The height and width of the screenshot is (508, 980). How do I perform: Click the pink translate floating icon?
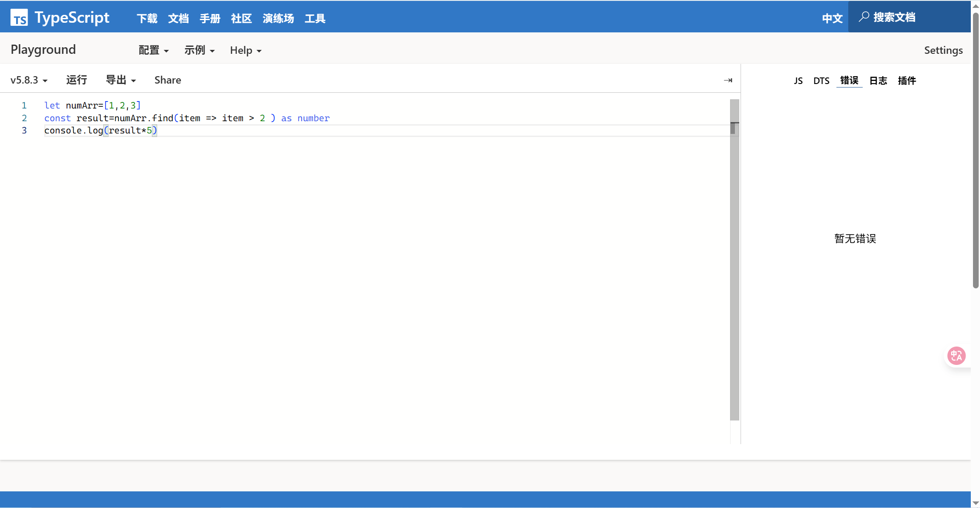956,356
